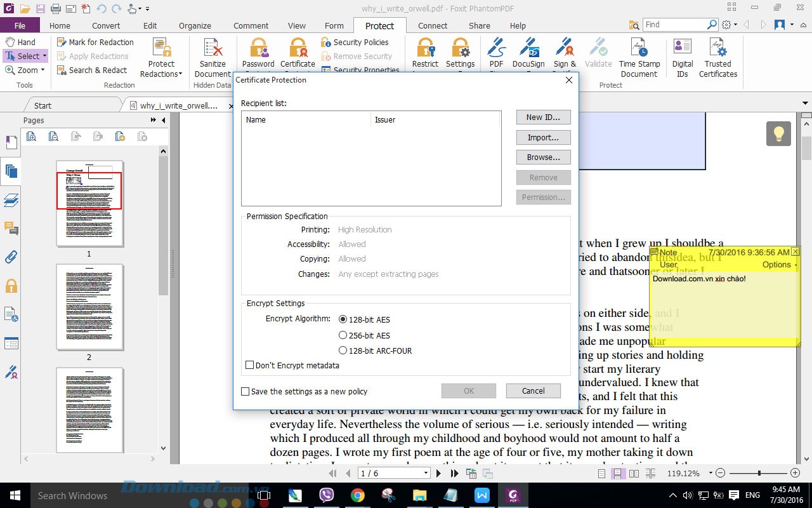This screenshot has width=812, height=508.
Task: Enable the Don't Encrypt metadata checkbox
Action: 250,365
